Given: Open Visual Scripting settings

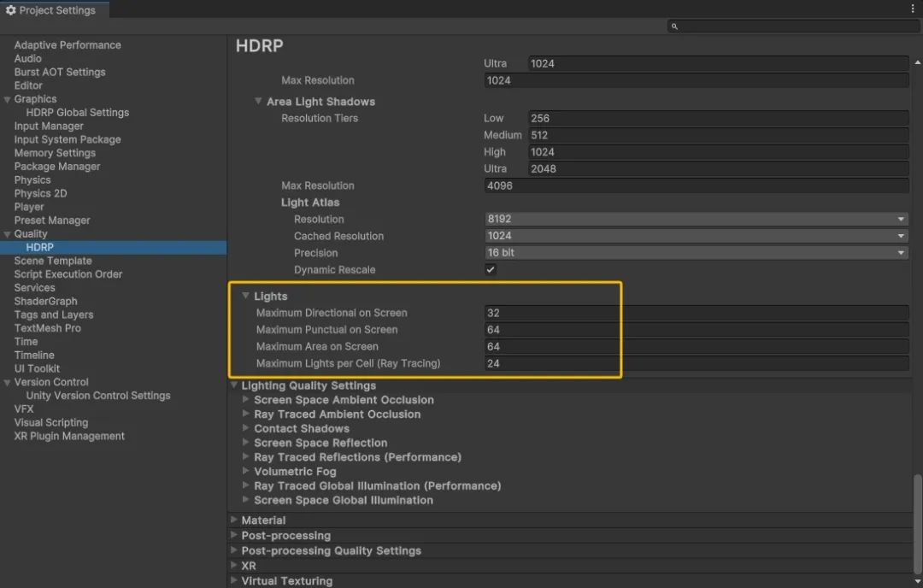Looking at the screenshot, I should [x=51, y=422].
